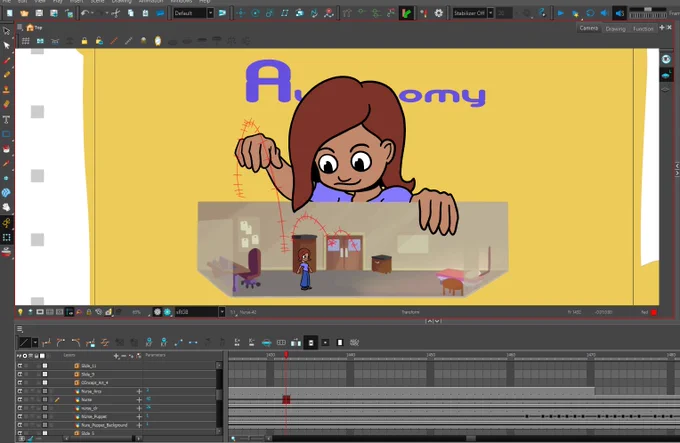The height and width of the screenshot is (443, 680).
Task: Click the stabilizer value input field
Action: pos(503,13)
